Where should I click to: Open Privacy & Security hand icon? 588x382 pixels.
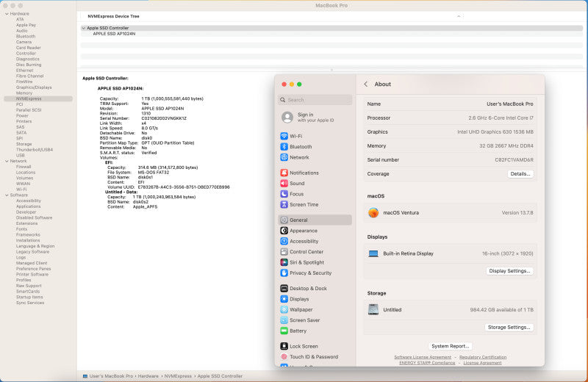click(284, 273)
